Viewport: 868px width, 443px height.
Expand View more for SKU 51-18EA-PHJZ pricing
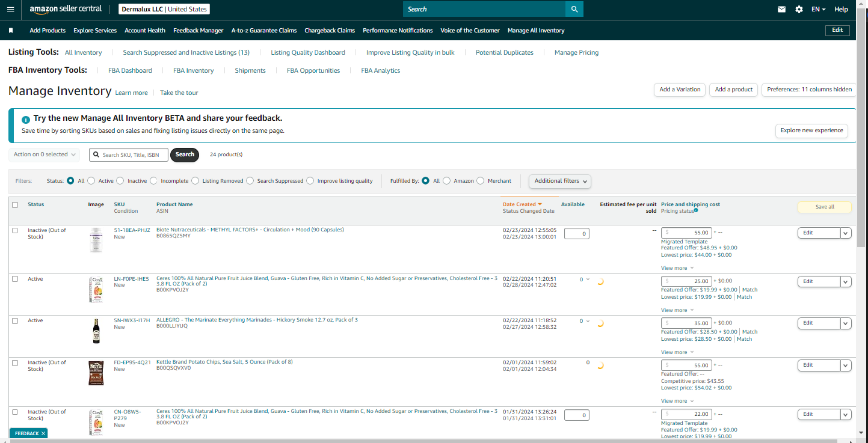point(677,268)
